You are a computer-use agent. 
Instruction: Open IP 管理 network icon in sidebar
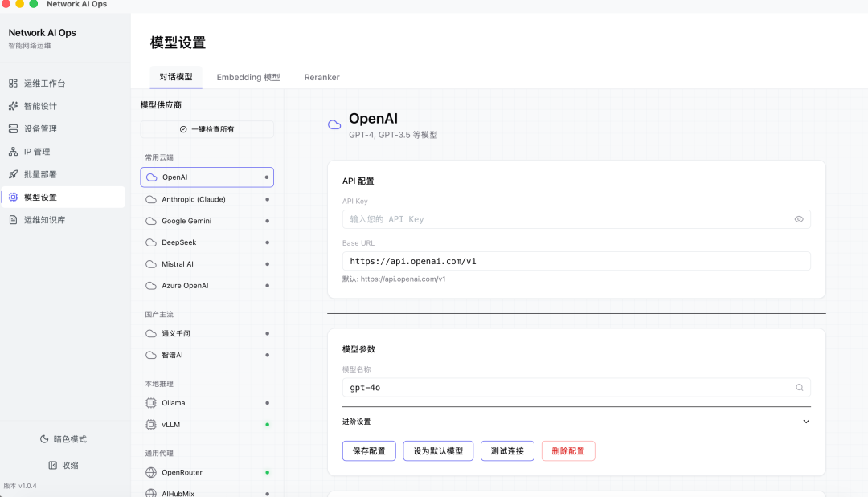[x=14, y=152]
